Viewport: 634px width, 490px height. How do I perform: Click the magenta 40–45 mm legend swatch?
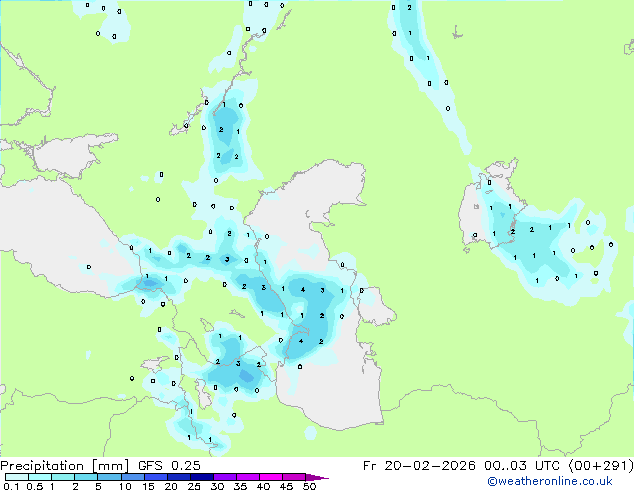(271, 477)
